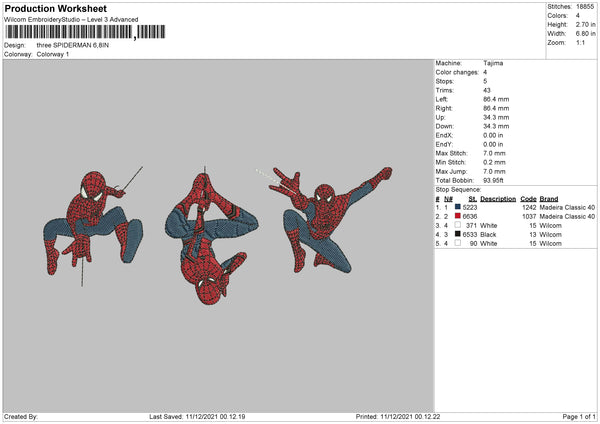
Task: Click the Height value 2.70 in
Action: point(585,24)
